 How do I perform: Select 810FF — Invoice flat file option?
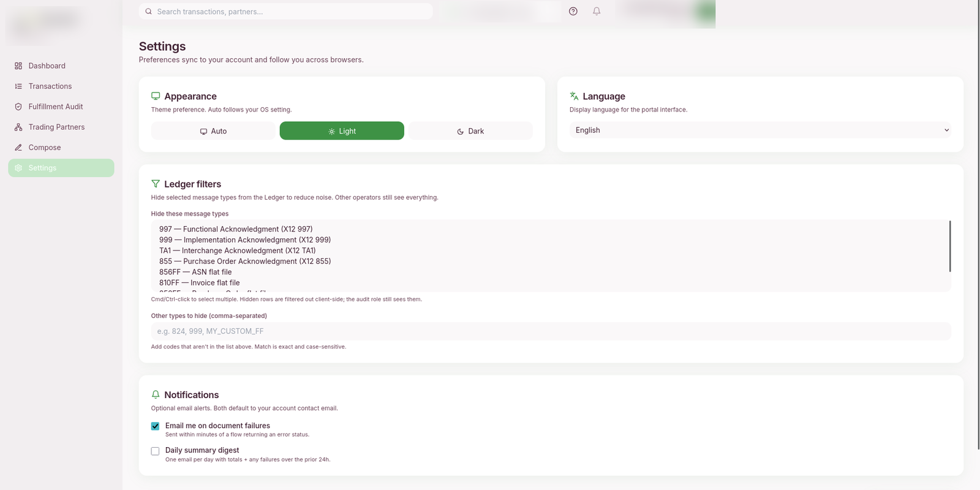[200, 283]
